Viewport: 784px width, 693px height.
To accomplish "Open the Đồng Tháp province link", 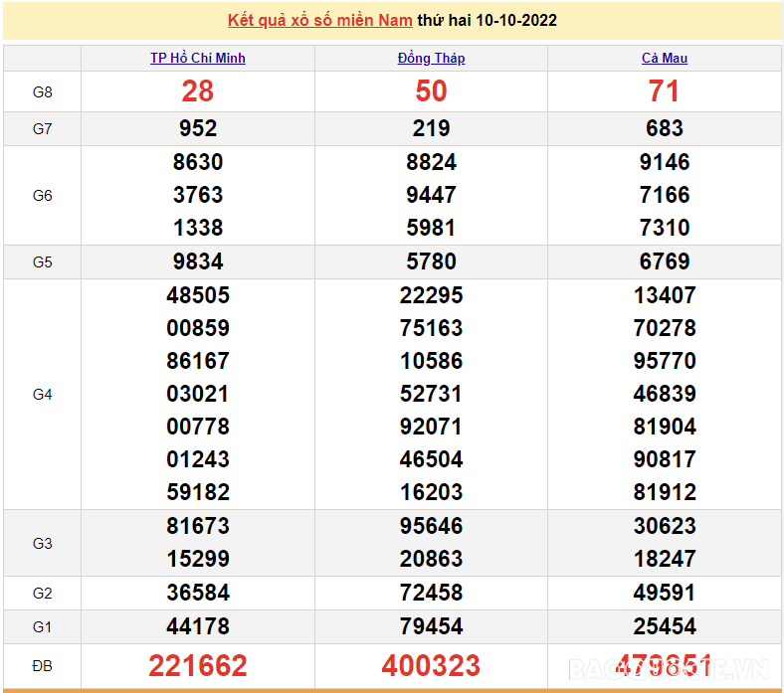I will 431,58.
